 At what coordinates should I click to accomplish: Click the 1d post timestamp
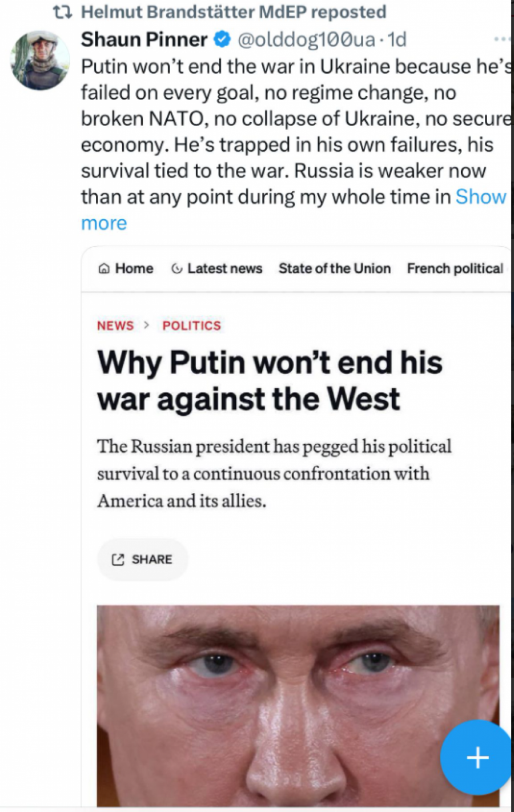[x=397, y=39]
